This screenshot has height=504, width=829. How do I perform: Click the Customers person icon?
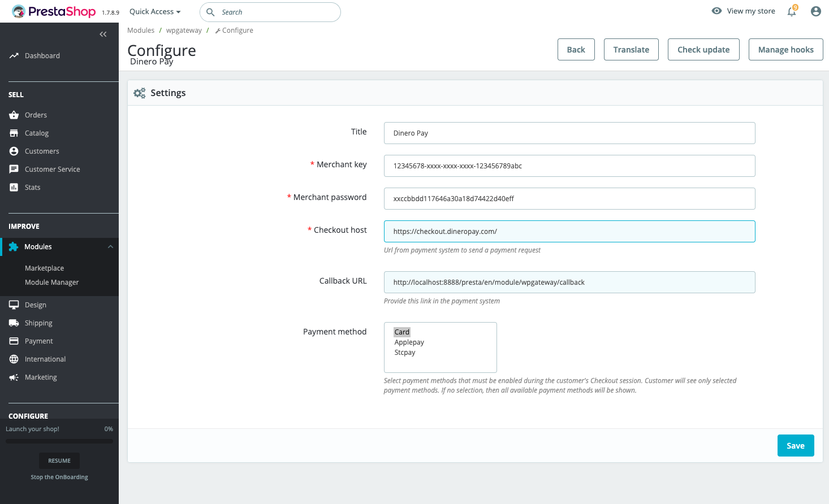point(14,151)
